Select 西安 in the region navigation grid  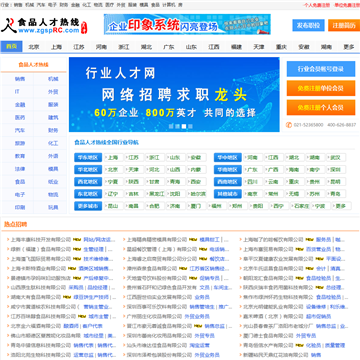[x=196, y=182]
